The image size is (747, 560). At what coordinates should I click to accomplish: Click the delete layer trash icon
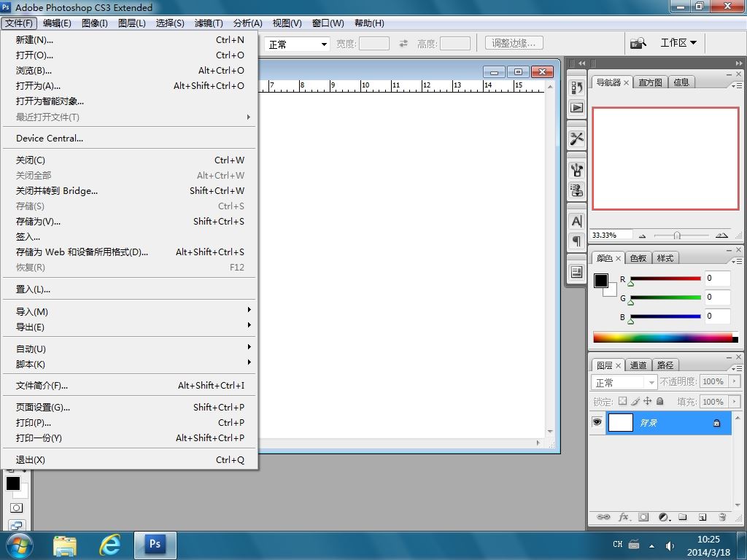tap(722, 517)
